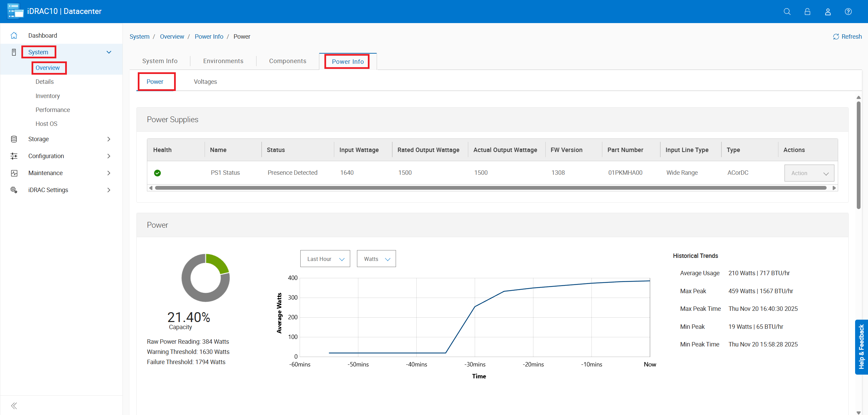
Task: Click the help question mark icon
Action: 848,12
